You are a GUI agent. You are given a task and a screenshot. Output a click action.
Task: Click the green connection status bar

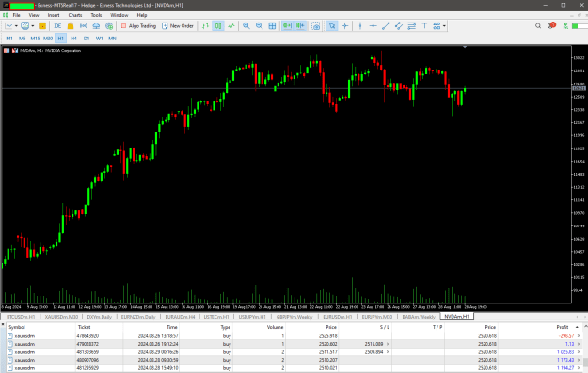(580, 26)
